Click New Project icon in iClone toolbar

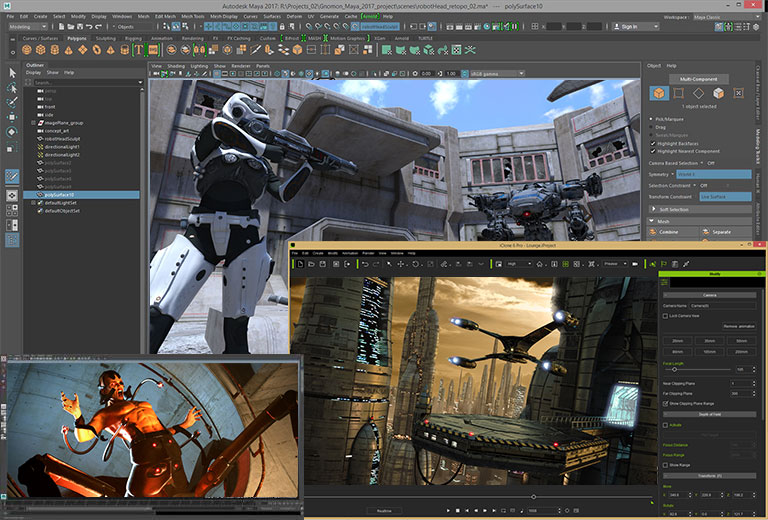coord(300,264)
